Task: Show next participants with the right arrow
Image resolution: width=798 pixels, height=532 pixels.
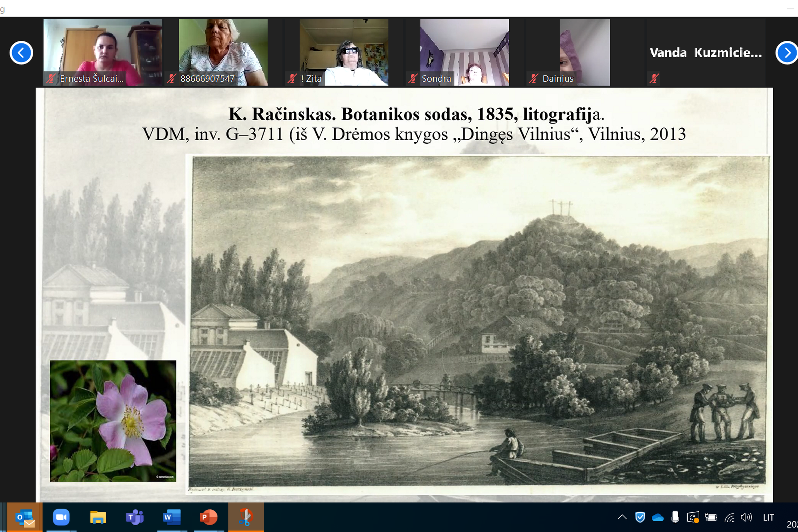Action: pos(787,53)
